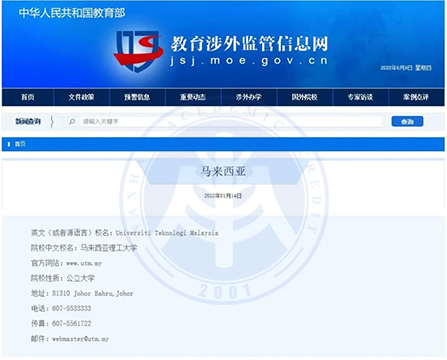Click the publication date 2022年01月14日
Image resolution: width=447 pixels, height=360 pixels.
223,196
